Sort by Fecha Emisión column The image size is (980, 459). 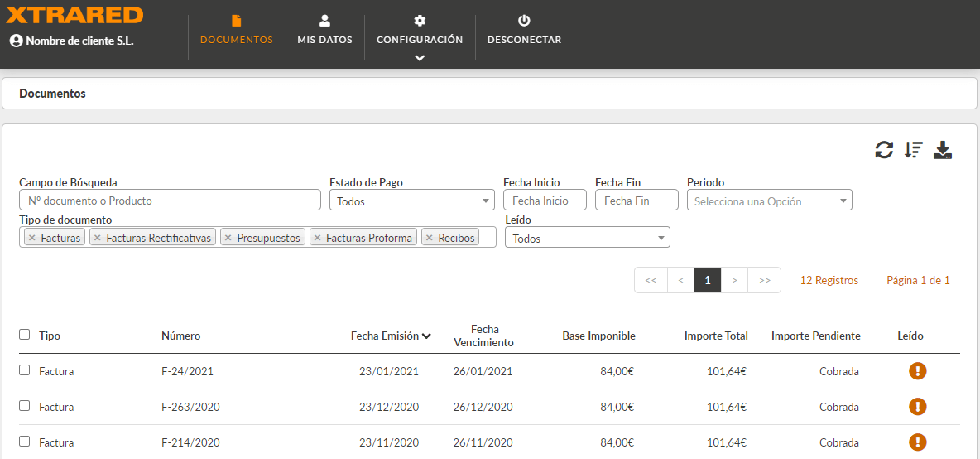(x=392, y=336)
